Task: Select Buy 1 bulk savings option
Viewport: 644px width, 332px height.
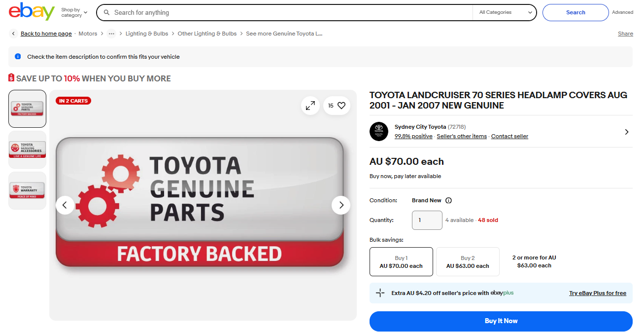Action: (x=401, y=261)
